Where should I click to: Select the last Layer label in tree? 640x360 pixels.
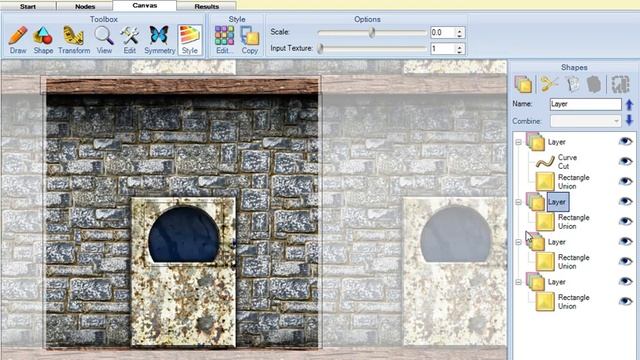click(x=557, y=282)
